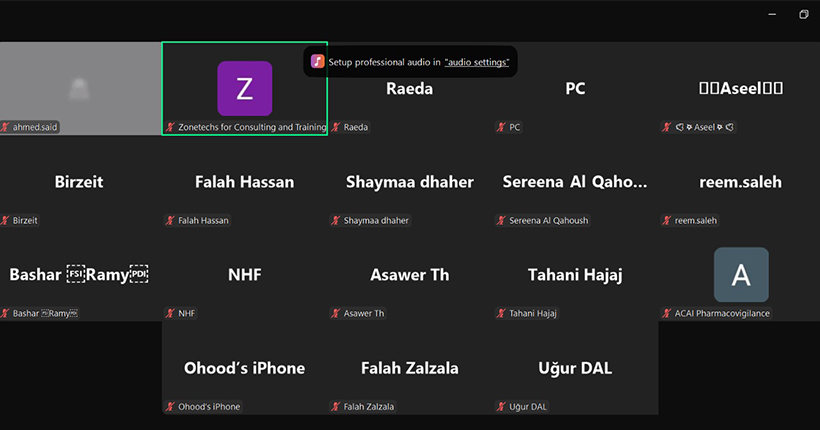The height and width of the screenshot is (430, 820).
Task: Click muted mic icon beside PC label
Action: tap(502, 128)
